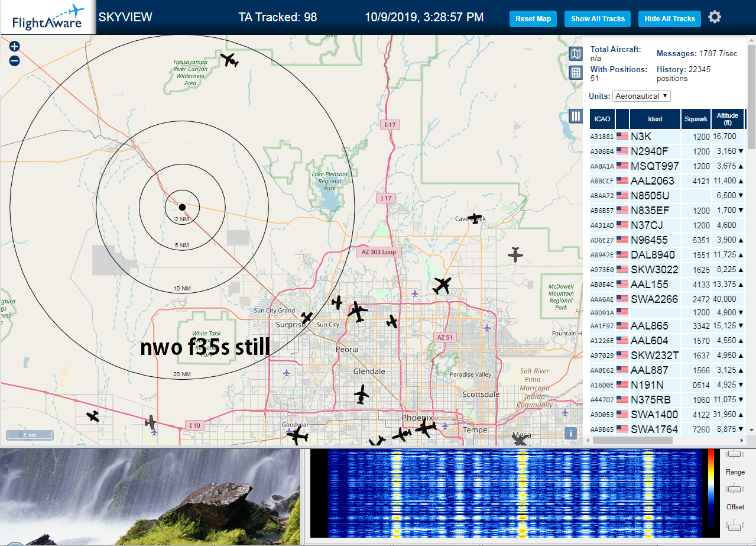The height and width of the screenshot is (546, 756).
Task: Click the purple airport marker west of Glendale
Action: (x=287, y=372)
